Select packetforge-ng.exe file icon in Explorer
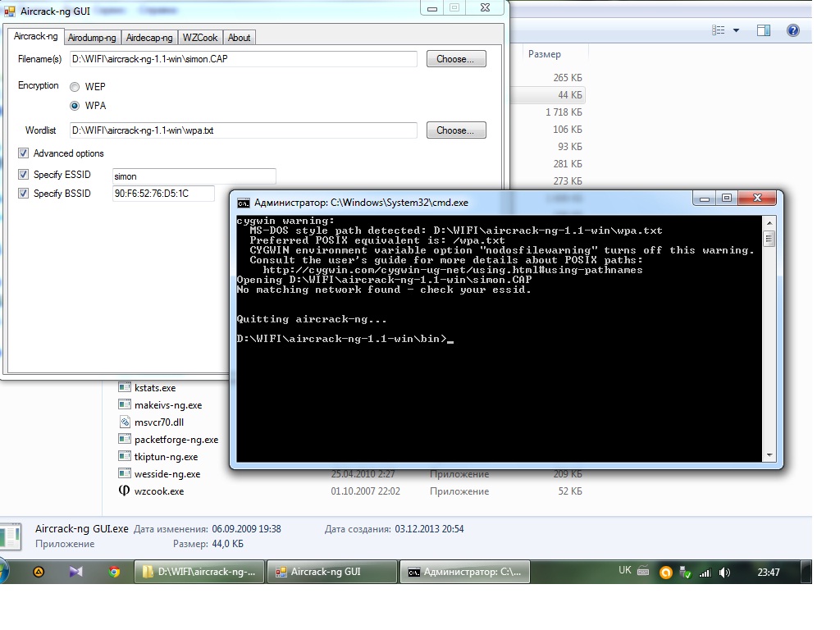The height and width of the screenshot is (630, 840). (125, 439)
